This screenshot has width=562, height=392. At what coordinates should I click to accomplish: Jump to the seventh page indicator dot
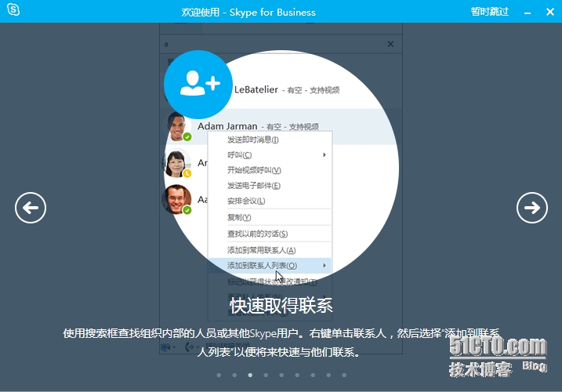pyautogui.click(x=313, y=375)
